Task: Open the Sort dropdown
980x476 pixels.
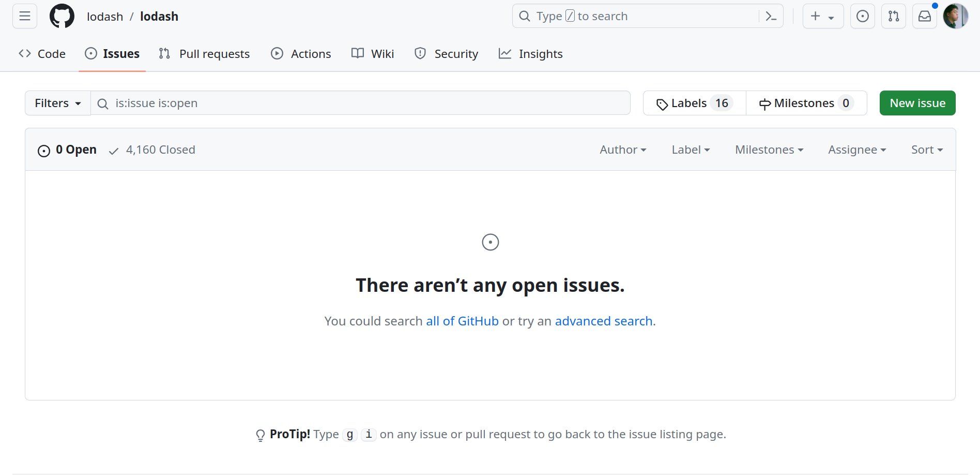Action: [x=927, y=150]
